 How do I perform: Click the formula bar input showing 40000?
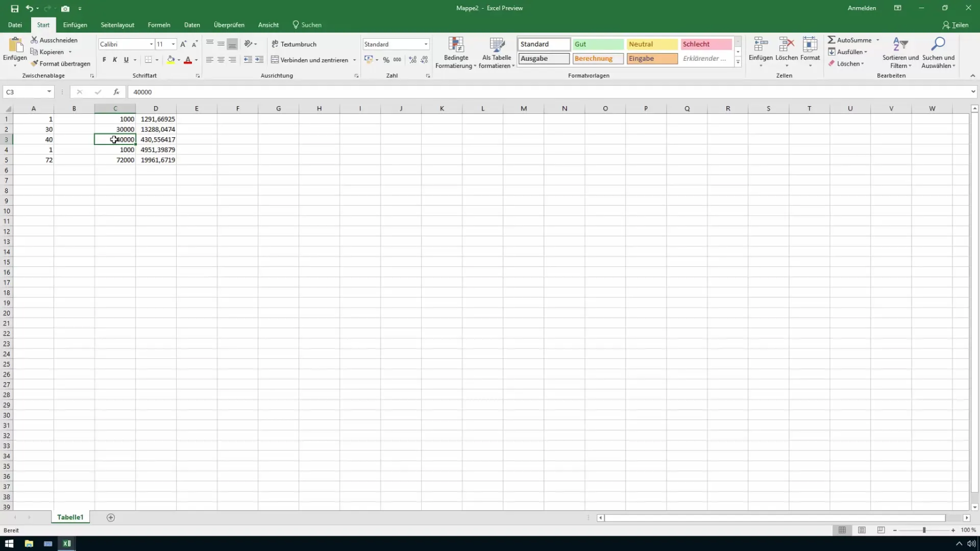coord(549,92)
